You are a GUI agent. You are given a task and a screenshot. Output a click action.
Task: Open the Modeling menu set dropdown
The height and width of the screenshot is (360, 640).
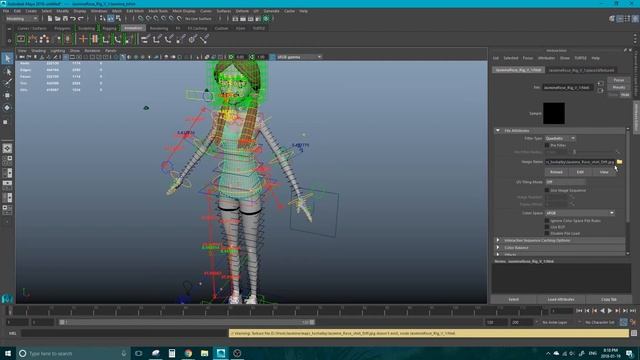[x=21, y=18]
